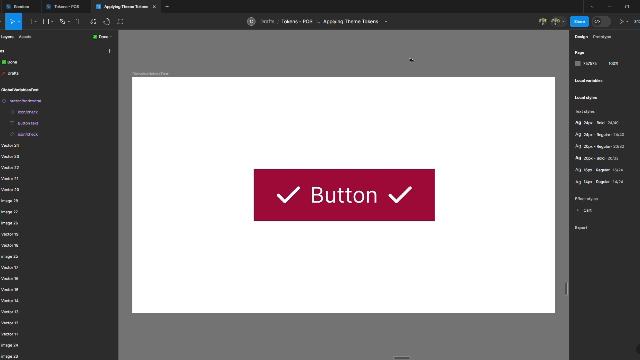
Task: Select the purple button component layer
Action: (25, 101)
